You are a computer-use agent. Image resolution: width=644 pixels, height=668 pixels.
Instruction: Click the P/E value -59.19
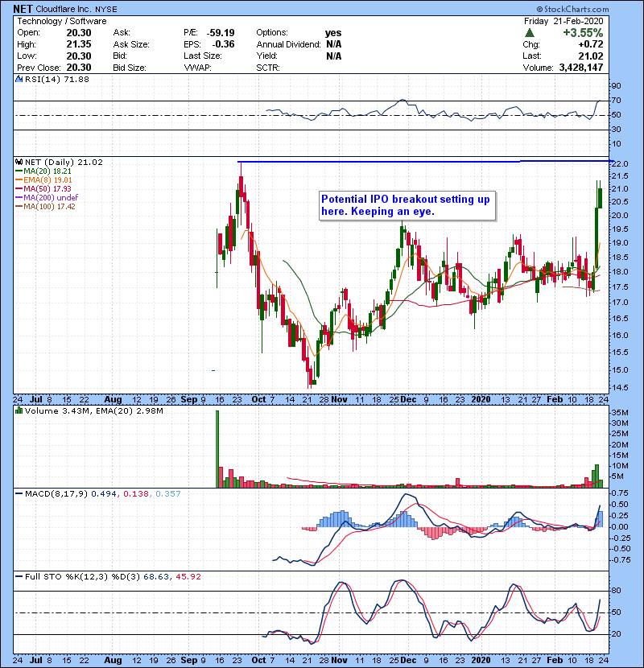(x=221, y=33)
